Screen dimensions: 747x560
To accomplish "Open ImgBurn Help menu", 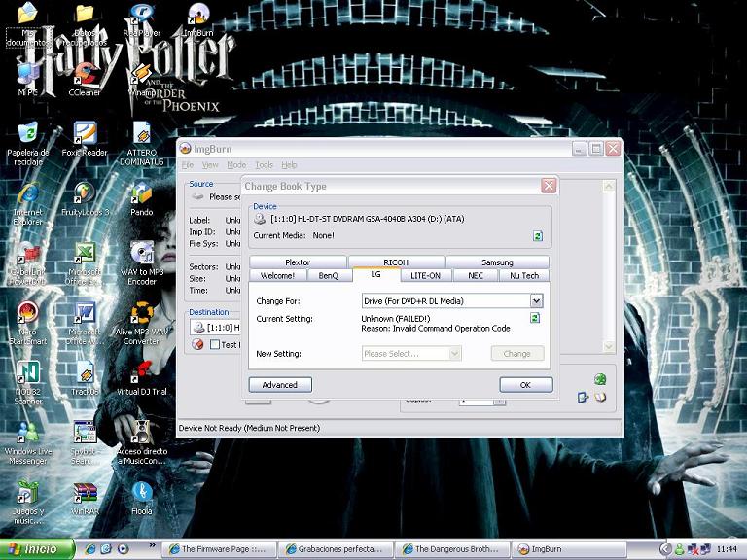I will pos(289,164).
